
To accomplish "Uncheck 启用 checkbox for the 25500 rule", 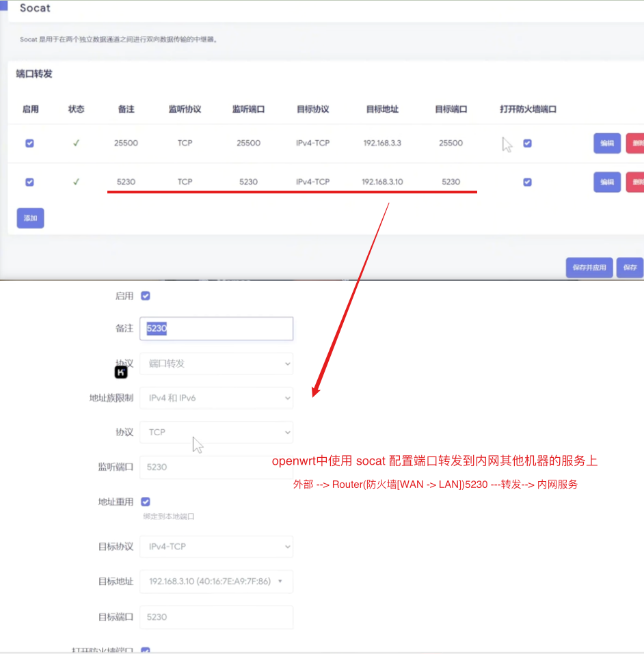I will click(29, 144).
